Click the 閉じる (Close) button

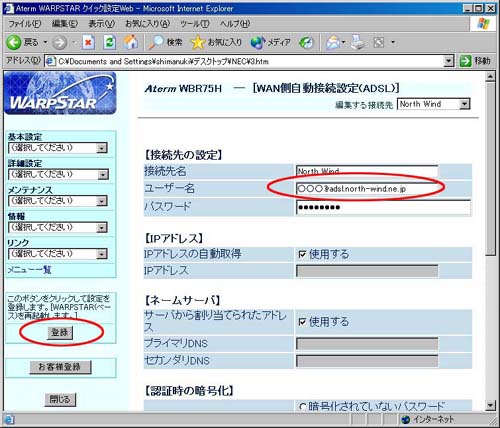pyautogui.click(x=60, y=399)
